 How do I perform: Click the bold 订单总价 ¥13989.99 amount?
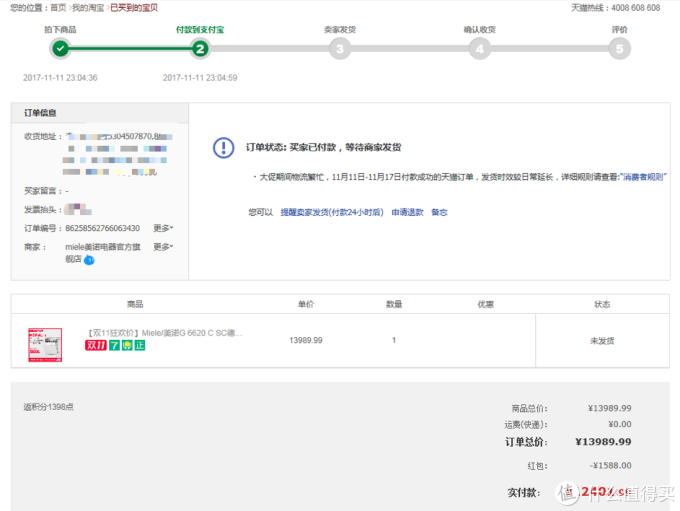click(603, 442)
